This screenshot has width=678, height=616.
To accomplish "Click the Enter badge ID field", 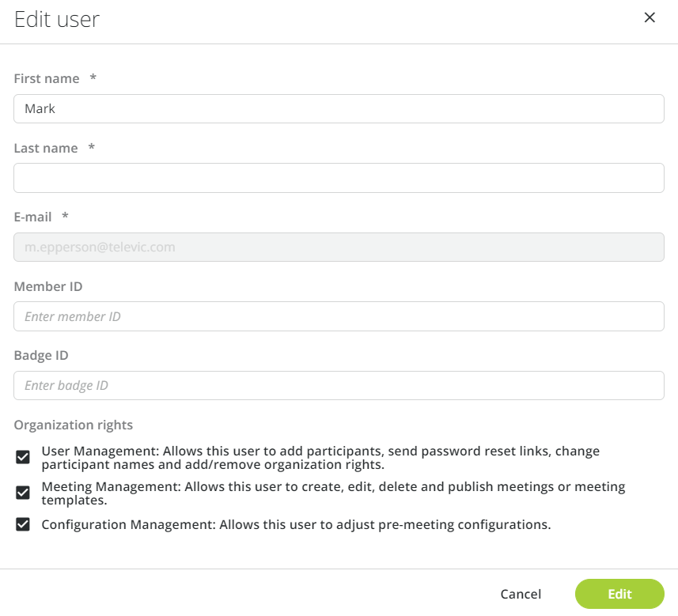I will (x=339, y=385).
